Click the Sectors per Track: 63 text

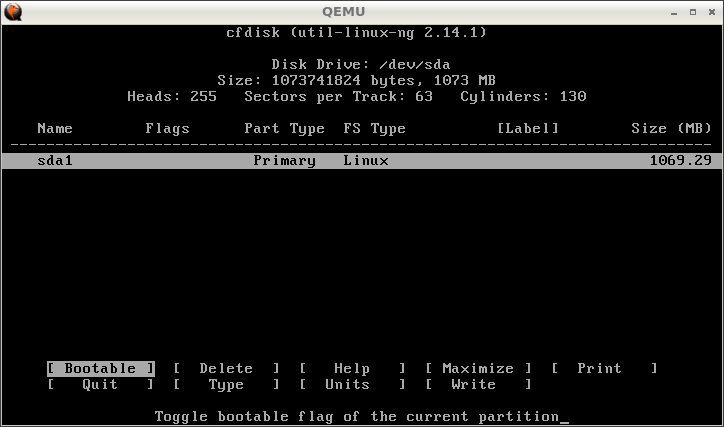point(338,96)
